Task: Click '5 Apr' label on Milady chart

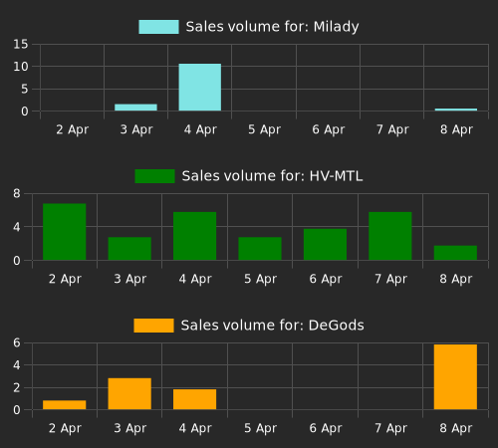Action: [264, 129]
